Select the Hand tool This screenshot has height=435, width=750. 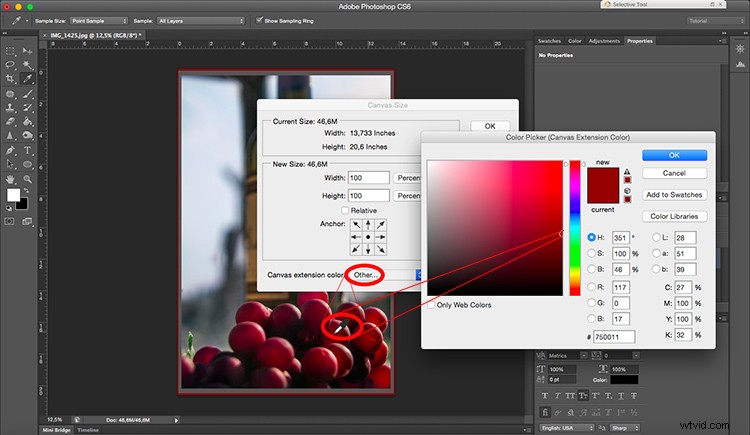10,179
